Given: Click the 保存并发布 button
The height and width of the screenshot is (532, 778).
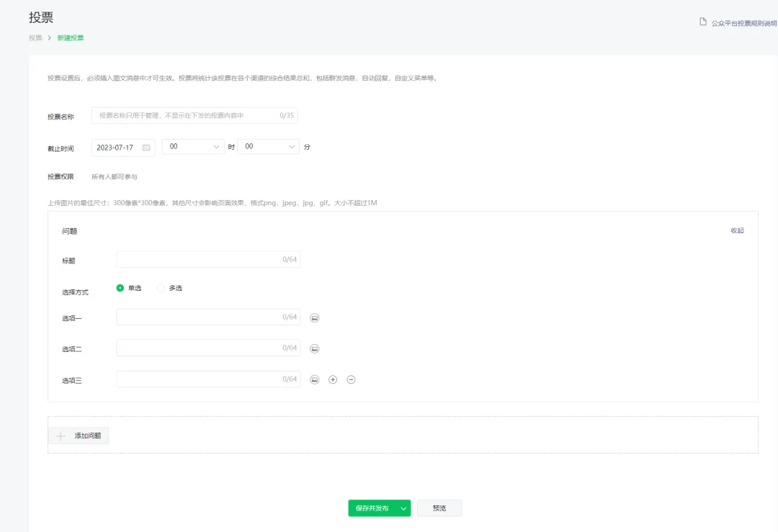Looking at the screenshot, I should coord(372,508).
